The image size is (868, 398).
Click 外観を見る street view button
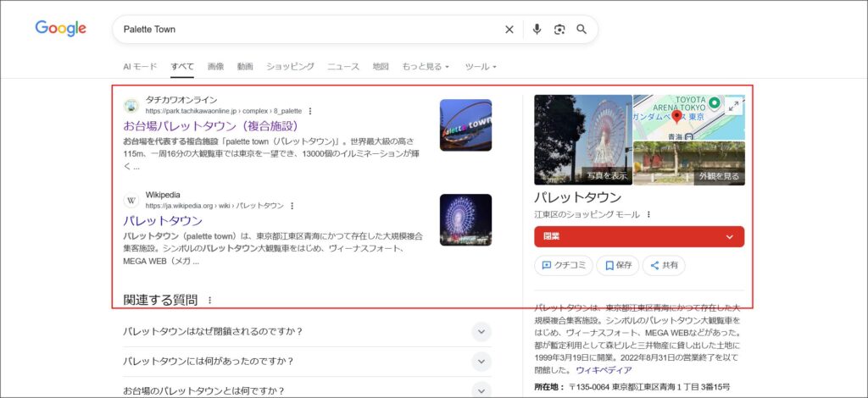(719, 176)
